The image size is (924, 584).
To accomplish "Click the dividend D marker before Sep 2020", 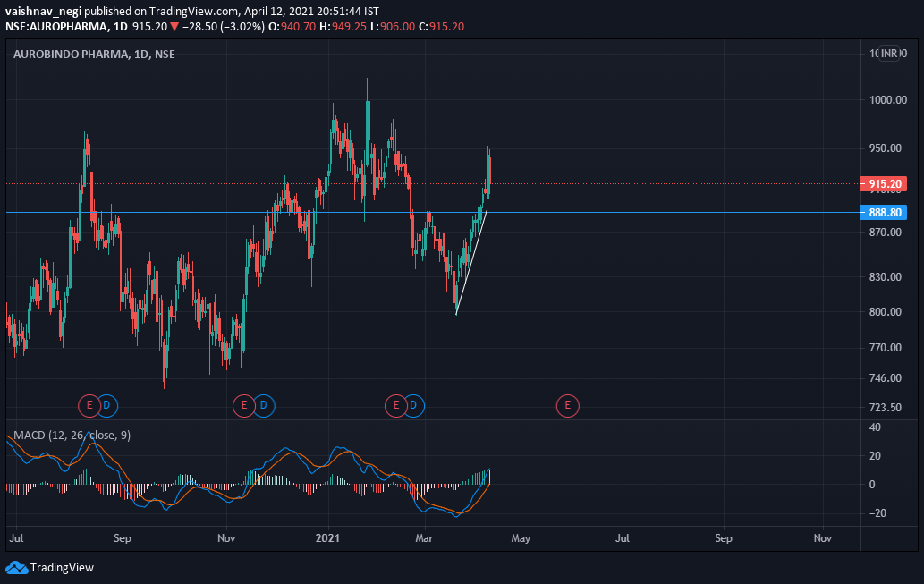I will 107,405.
